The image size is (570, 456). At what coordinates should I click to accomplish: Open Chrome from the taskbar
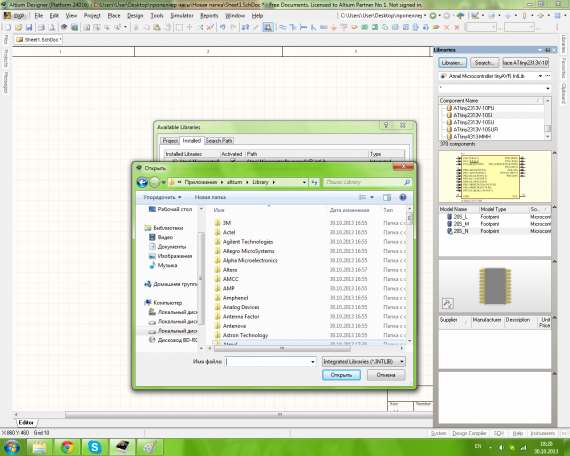pyautogui.click(x=67, y=447)
